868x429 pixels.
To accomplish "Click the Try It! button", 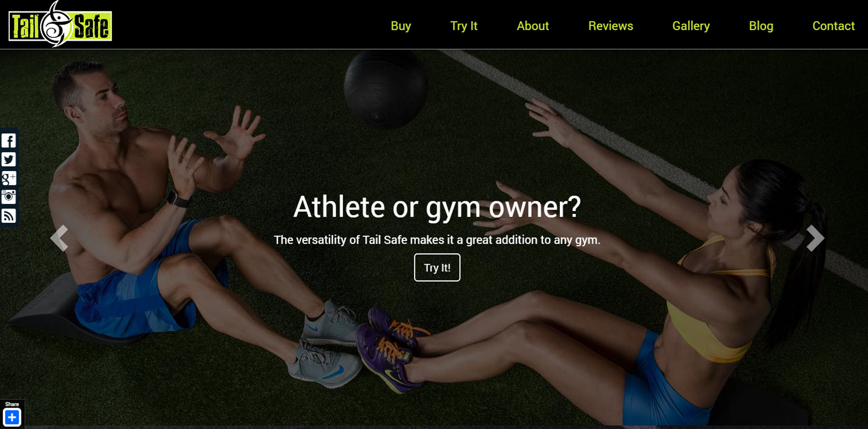I will [x=437, y=267].
